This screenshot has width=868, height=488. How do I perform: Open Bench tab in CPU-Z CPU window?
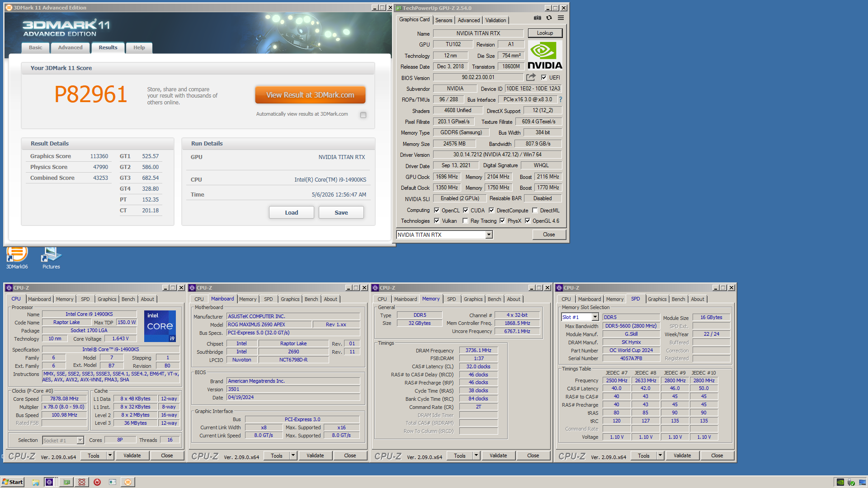pos(128,299)
